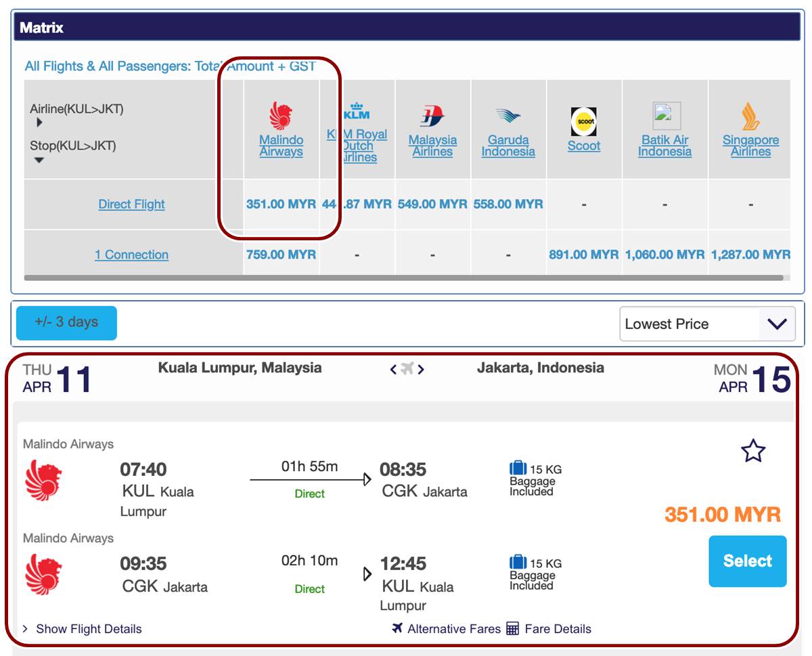Click the Batik Air Indonesia logo placeholder
The width and height of the screenshot is (812, 656).
tap(667, 116)
